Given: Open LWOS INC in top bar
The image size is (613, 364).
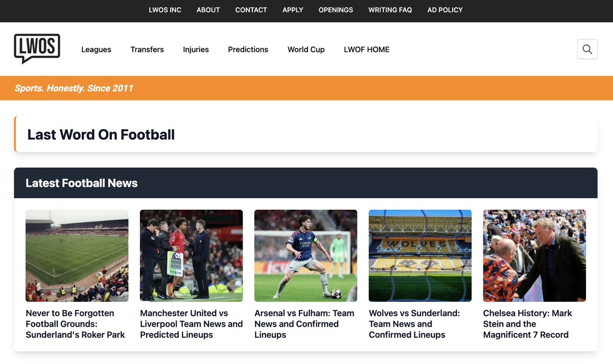Looking at the screenshot, I should [165, 10].
